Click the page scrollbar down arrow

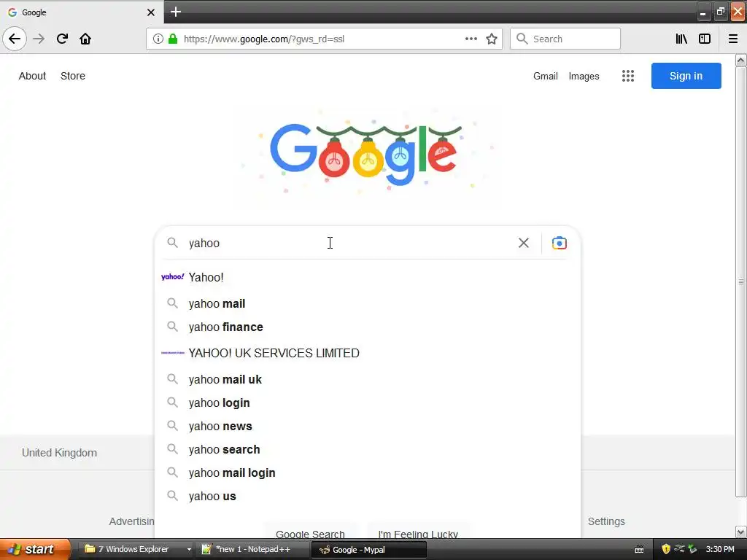(741, 532)
